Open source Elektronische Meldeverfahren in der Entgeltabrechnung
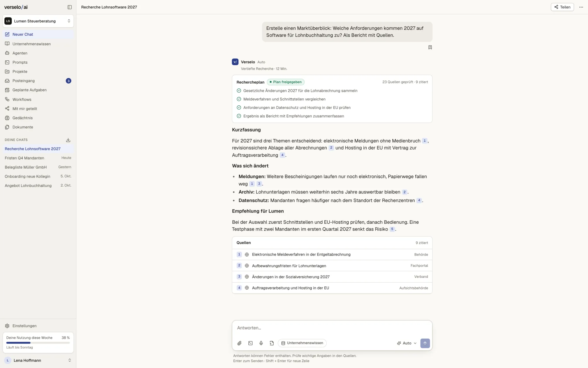This screenshot has height=368, width=588. pos(332,254)
